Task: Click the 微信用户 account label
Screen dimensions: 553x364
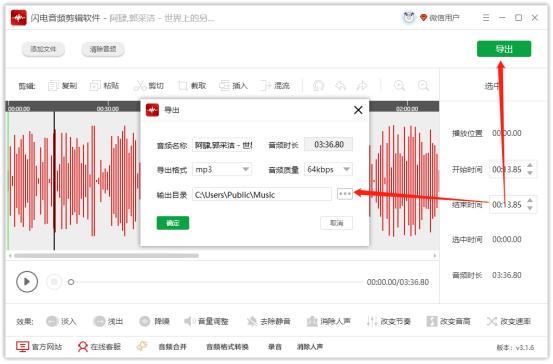Action: click(444, 17)
